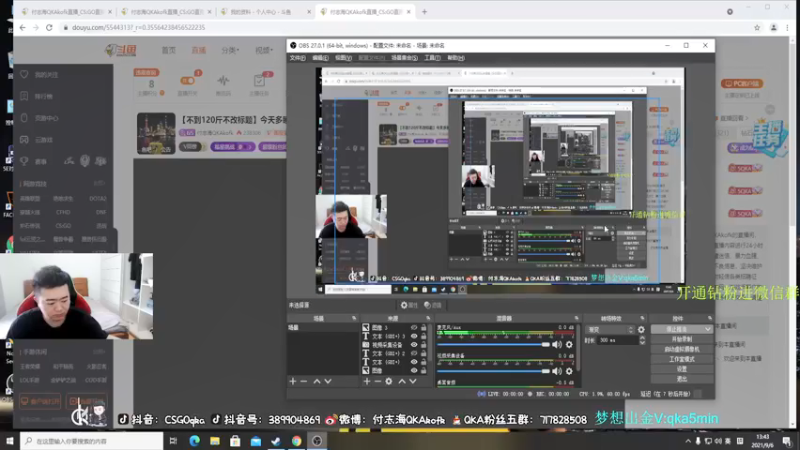Expand the Douyu 分类 dropdown
This screenshot has height=450, width=800.
click(x=230, y=50)
